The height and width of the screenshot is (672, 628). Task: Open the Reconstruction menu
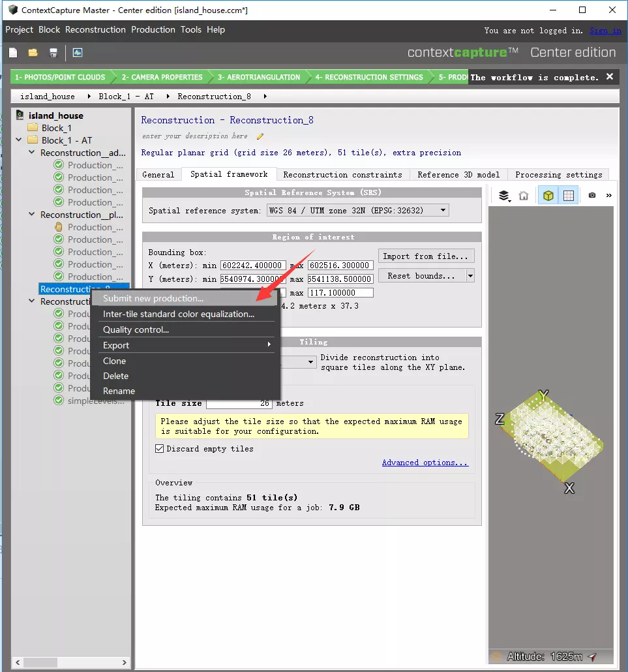pyautogui.click(x=95, y=29)
